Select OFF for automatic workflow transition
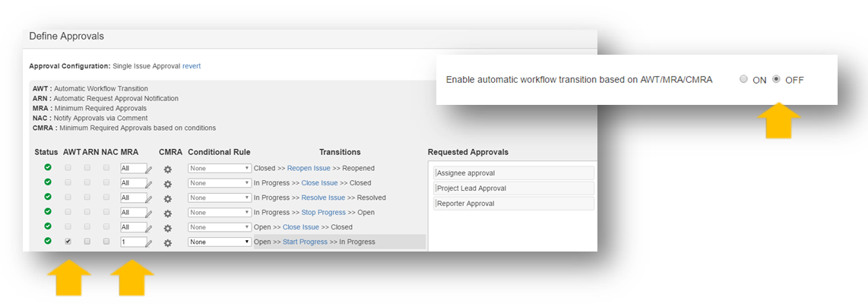Image resolution: width=868 pixels, height=307 pixels. pos(776,79)
